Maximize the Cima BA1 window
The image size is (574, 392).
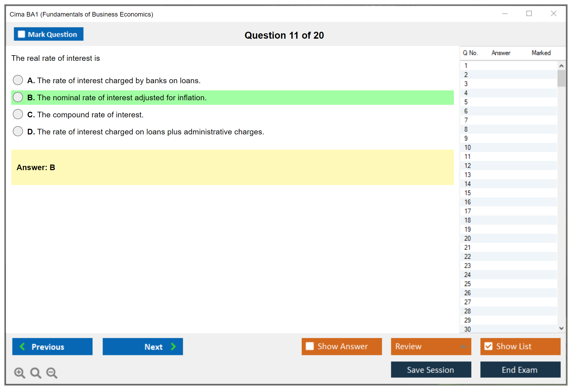click(x=529, y=14)
